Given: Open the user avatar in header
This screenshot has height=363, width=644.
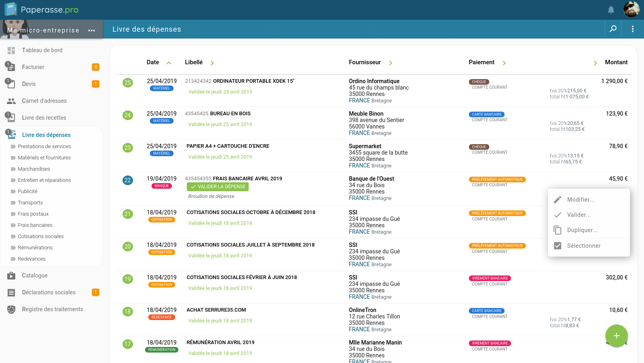Looking at the screenshot, I should 631,10.
